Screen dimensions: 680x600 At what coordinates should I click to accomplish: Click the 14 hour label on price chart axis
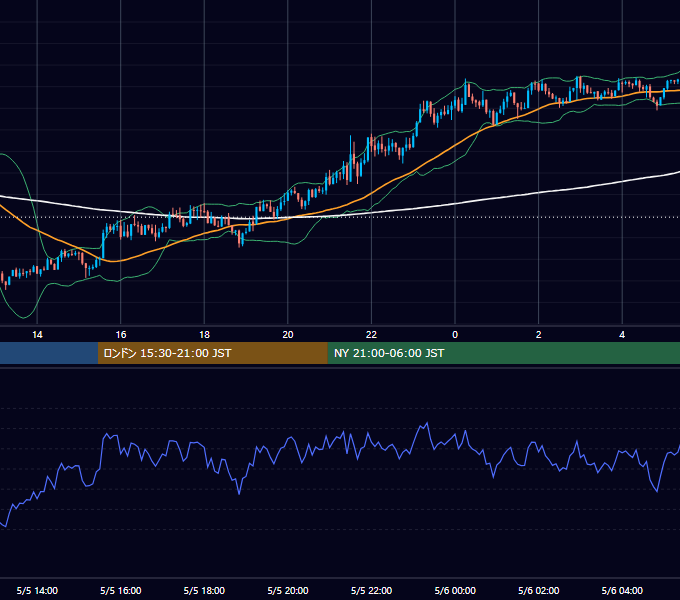coord(37,335)
